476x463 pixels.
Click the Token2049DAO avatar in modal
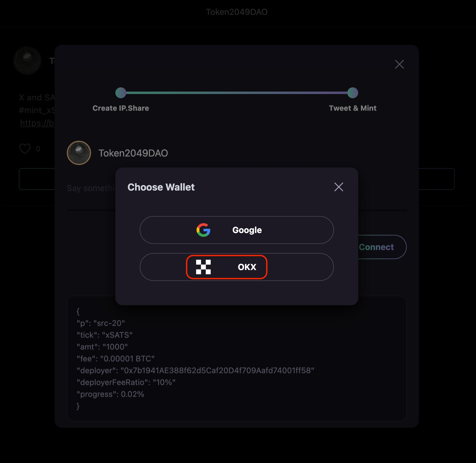pos(79,153)
